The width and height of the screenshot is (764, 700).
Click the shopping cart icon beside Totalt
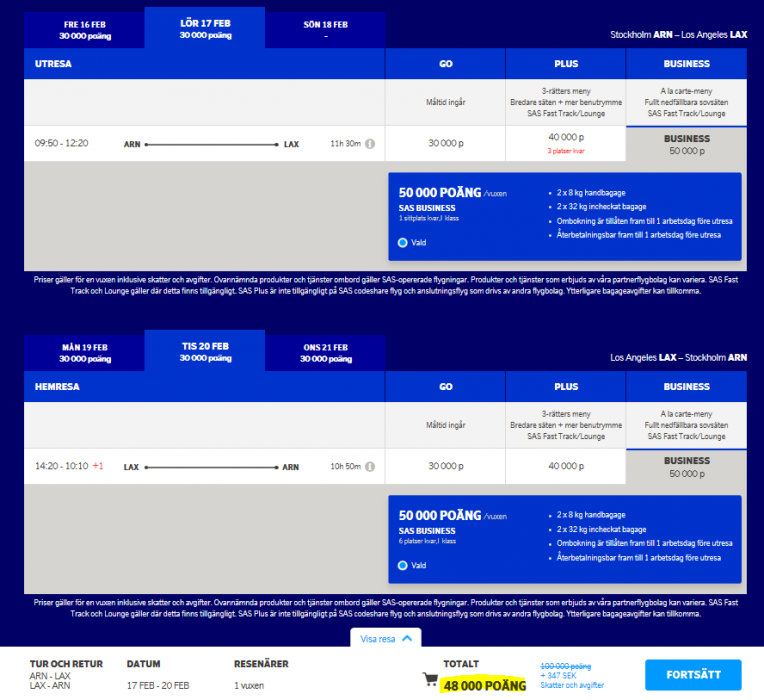pos(430,679)
